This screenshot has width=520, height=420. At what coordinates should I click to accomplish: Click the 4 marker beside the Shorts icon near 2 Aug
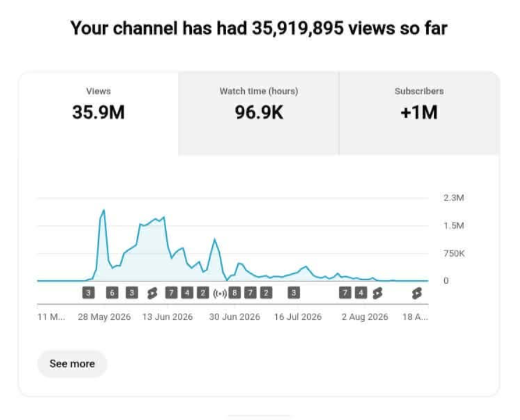click(361, 292)
